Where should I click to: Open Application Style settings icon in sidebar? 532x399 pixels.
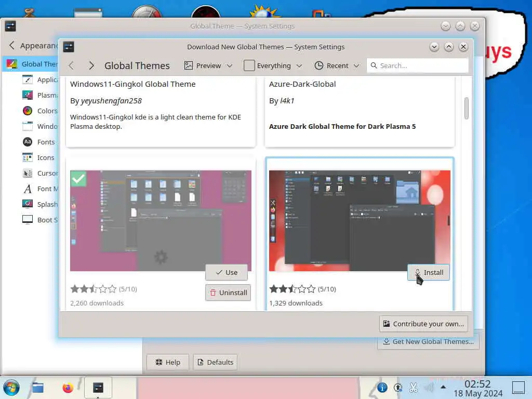[x=28, y=79]
